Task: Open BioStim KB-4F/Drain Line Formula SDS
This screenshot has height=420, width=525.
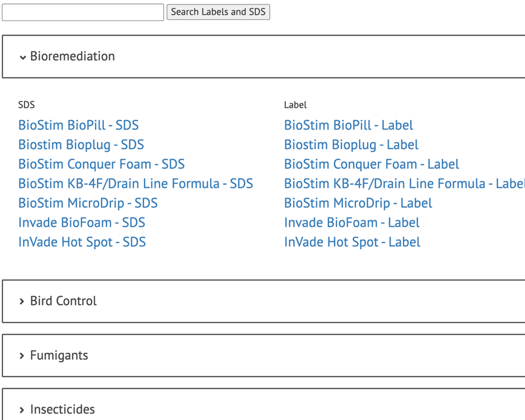Action: pyautogui.click(x=135, y=183)
